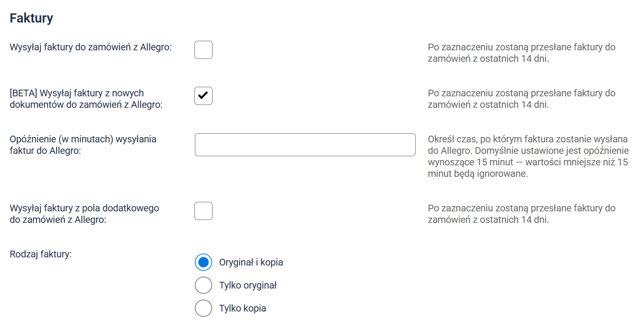Click the 'Faktury' section heading

pyautogui.click(x=32, y=18)
